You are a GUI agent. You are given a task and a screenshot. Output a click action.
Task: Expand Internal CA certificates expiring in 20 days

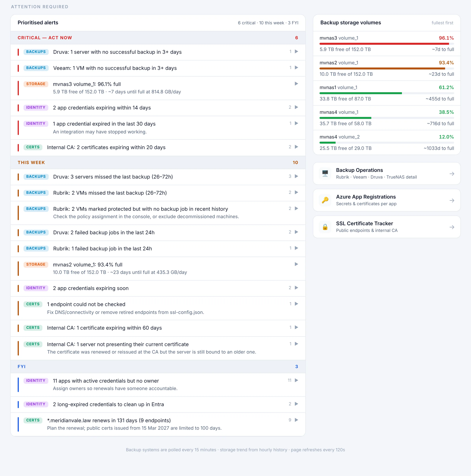coord(296,147)
